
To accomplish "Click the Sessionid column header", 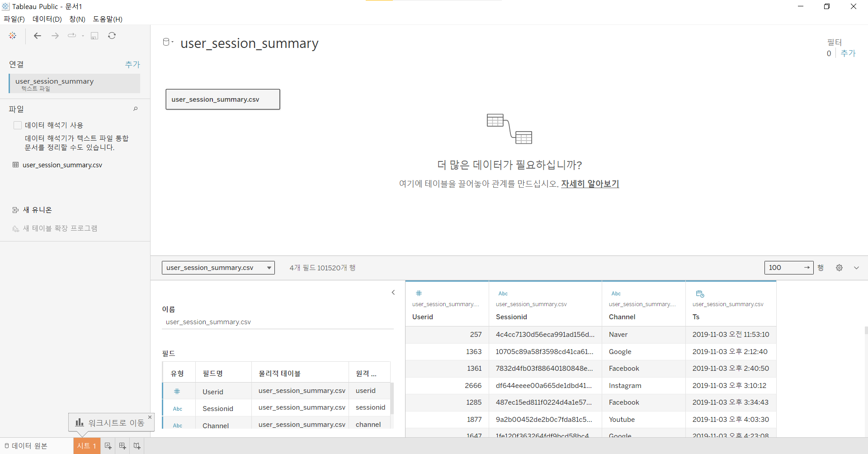I will pos(511,317).
